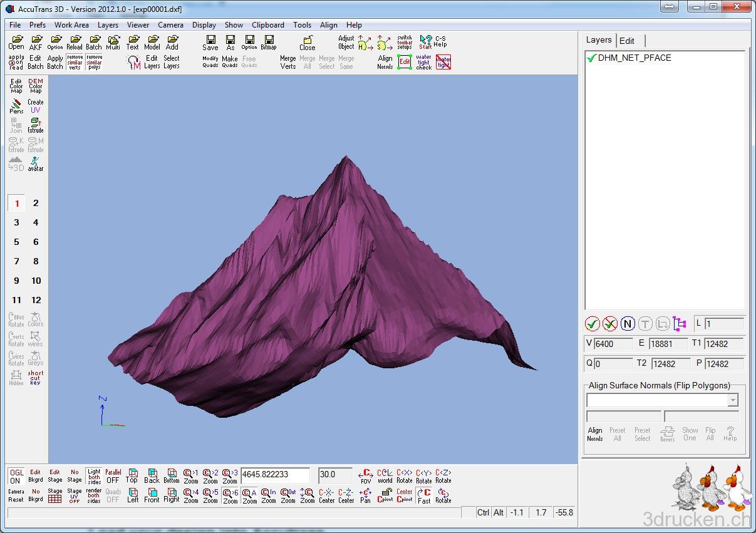
Task: Click the Open file icon
Action: coord(16,43)
